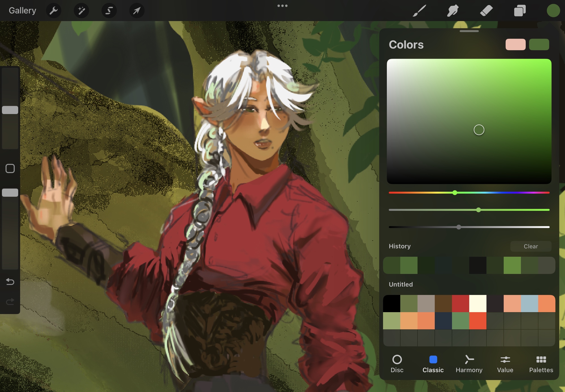Open the Adjustments magic wand menu
This screenshot has width=565, height=392.
coord(81,11)
